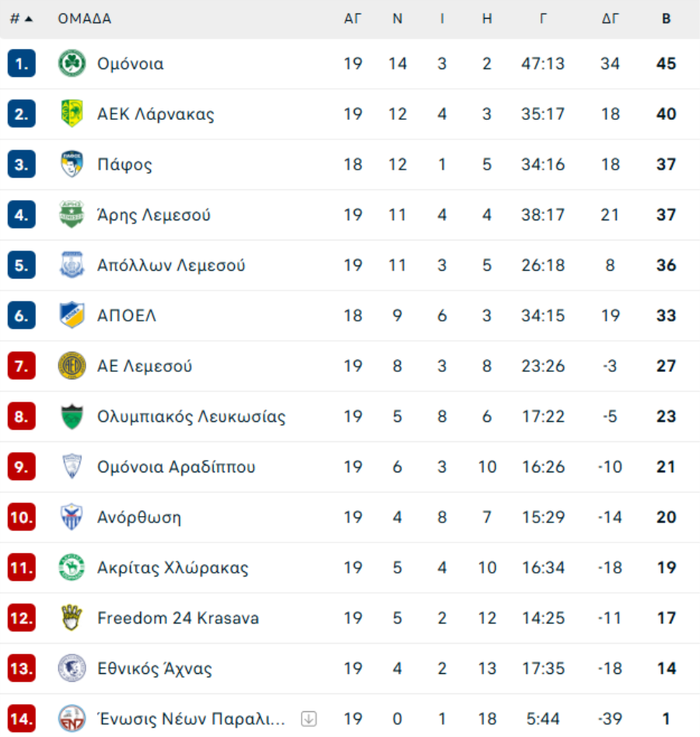Screen dimensions: 700x737
Task: Click the Πάφος club badge
Action: click(72, 164)
